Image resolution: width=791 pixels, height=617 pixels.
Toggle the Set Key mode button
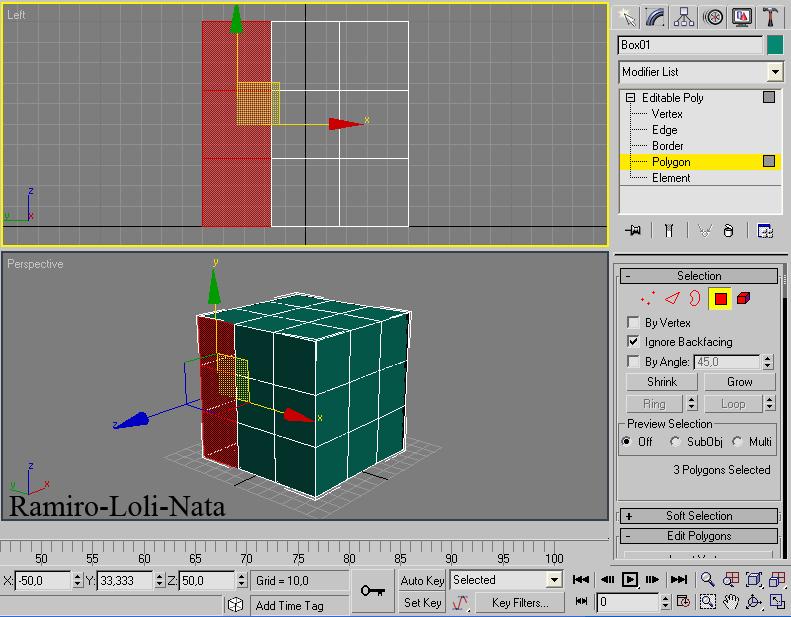422,603
